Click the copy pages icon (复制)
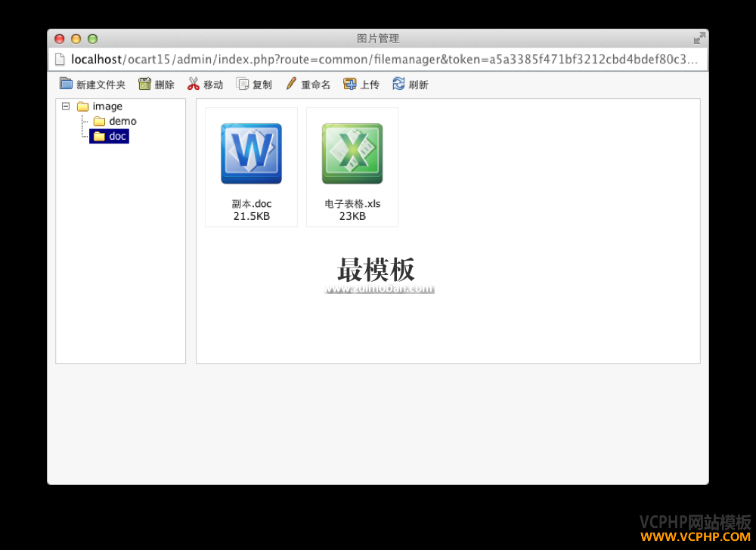756x550 pixels. 242,85
